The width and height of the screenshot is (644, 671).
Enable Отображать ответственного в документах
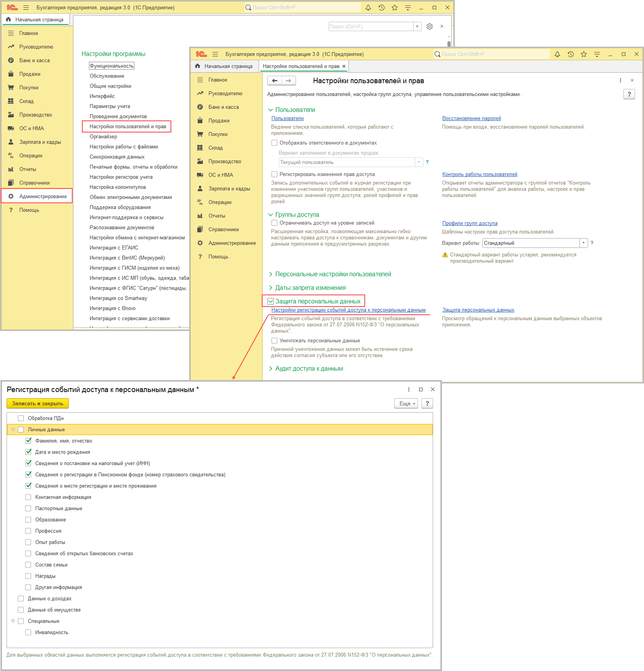click(x=275, y=143)
